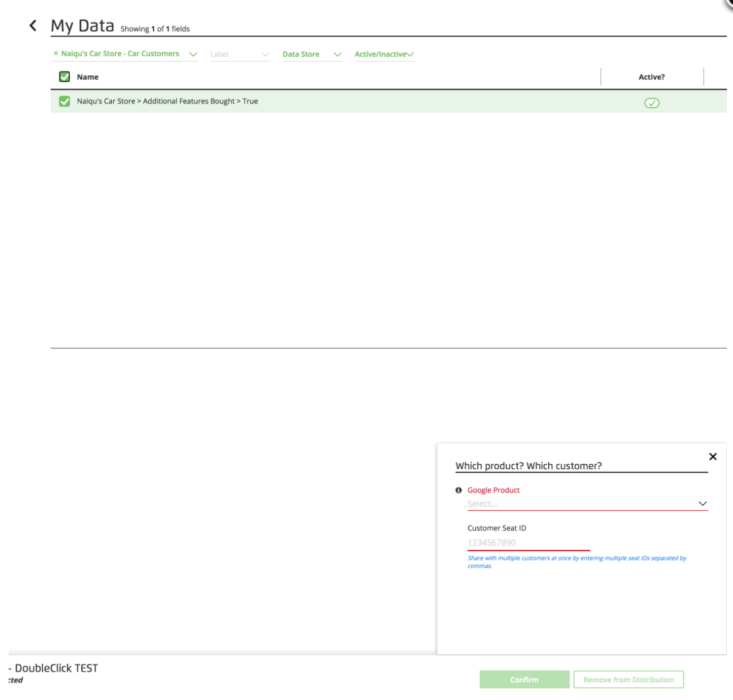Sort by the Name column header
733x700 pixels.
(x=87, y=76)
